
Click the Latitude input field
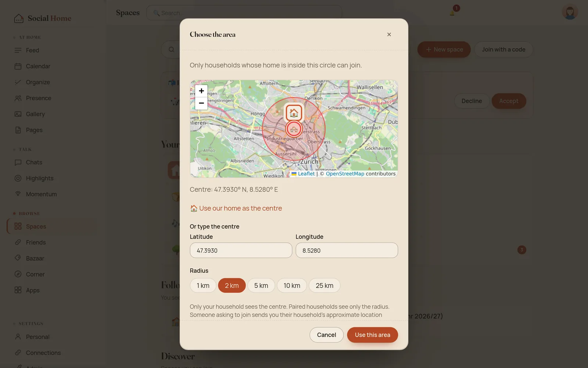tap(241, 250)
